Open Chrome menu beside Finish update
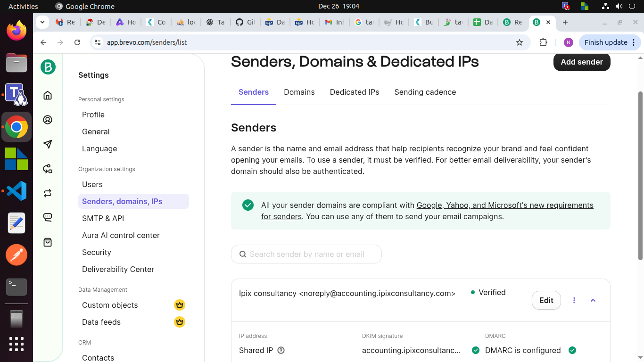Screen dimensions: 644x362 (634, 42)
